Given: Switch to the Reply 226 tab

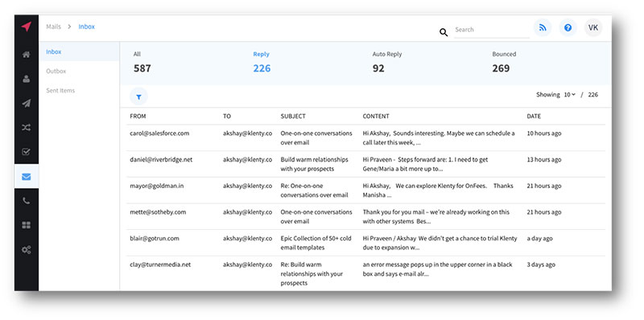Looking at the screenshot, I should 262,63.
